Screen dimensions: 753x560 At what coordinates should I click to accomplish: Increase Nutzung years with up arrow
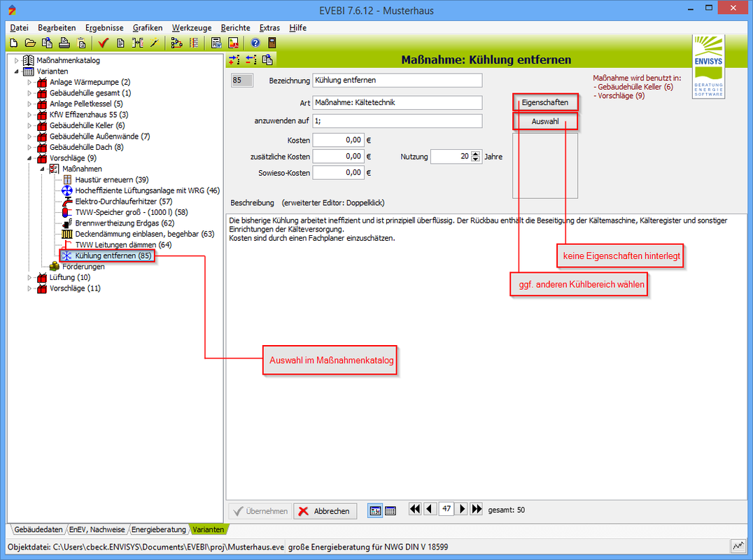click(x=476, y=153)
